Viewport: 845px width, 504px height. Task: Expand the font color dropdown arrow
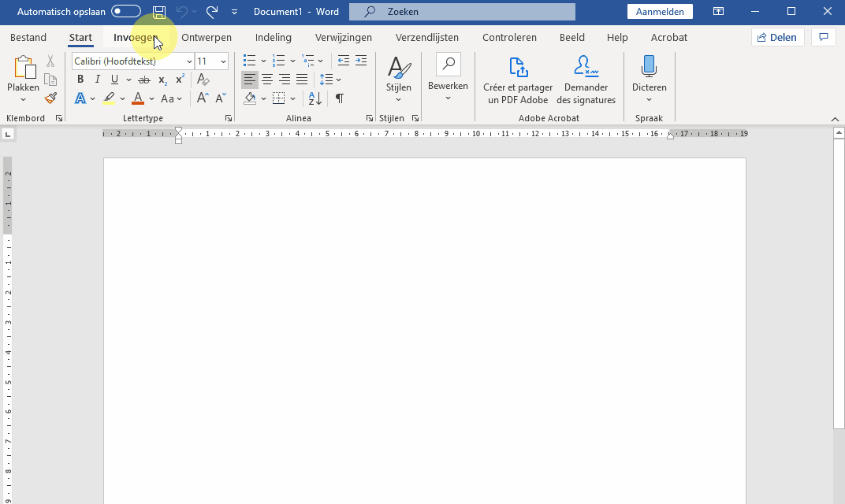point(151,98)
